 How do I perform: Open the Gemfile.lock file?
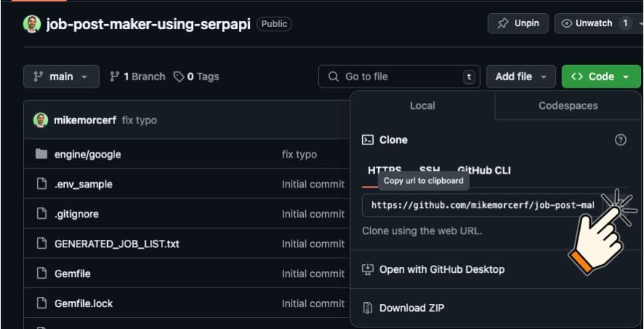pyautogui.click(x=83, y=303)
